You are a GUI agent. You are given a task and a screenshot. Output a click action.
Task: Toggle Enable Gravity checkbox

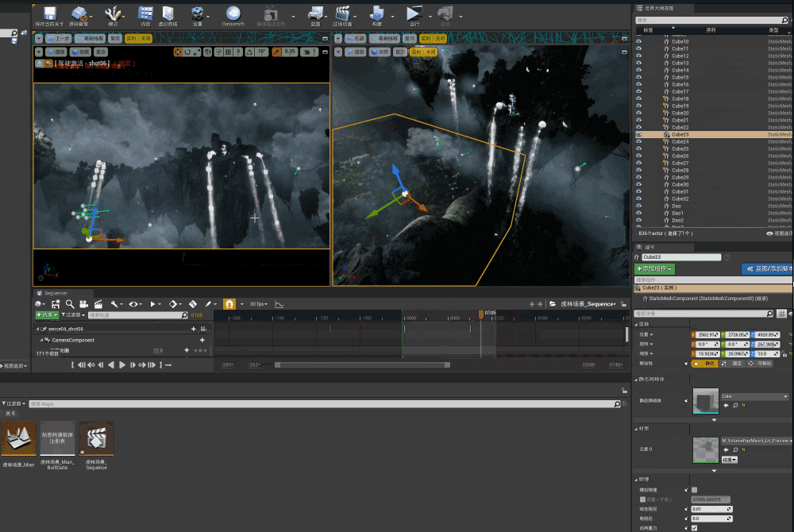tap(694, 528)
